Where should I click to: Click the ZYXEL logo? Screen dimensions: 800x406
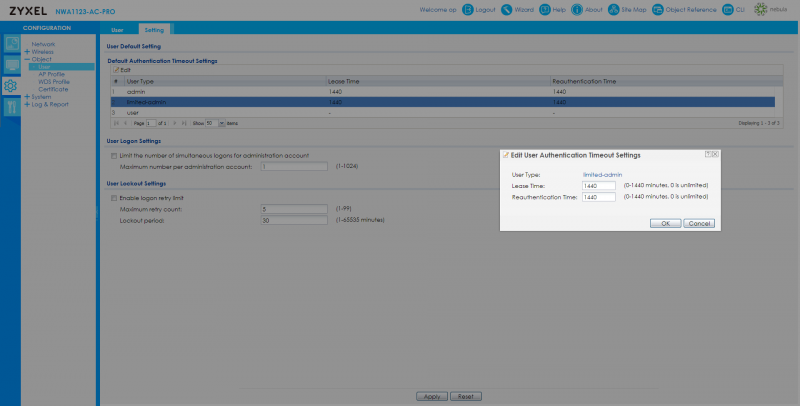point(28,11)
